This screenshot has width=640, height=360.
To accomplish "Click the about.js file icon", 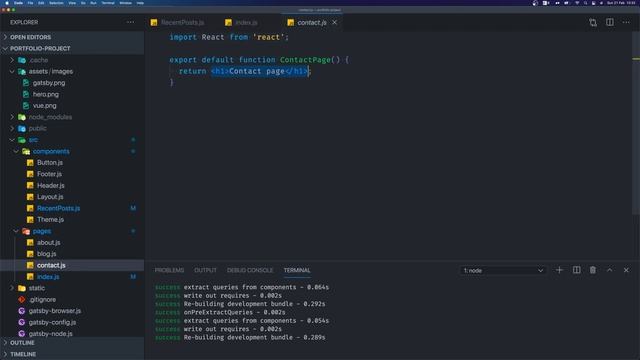I will pyautogui.click(x=30, y=242).
